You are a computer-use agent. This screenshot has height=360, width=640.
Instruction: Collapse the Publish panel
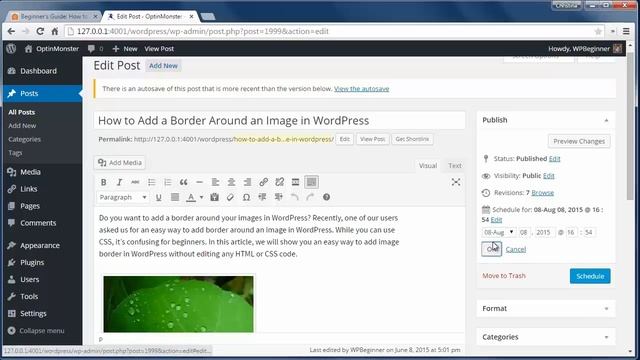click(x=606, y=120)
